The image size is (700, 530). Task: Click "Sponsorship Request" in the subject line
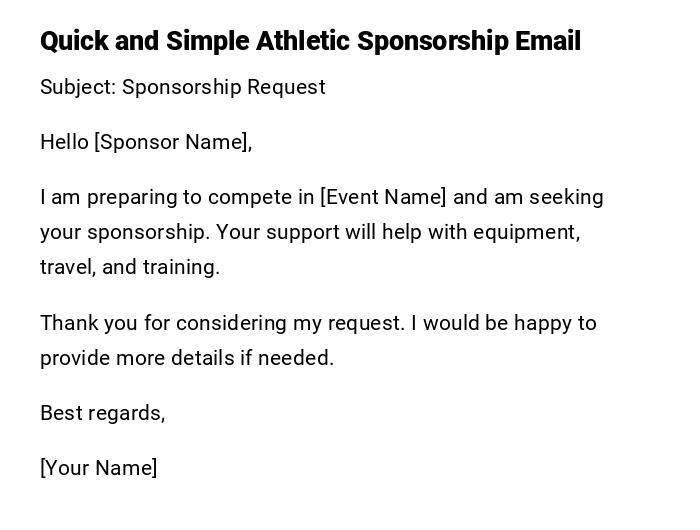click(224, 87)
